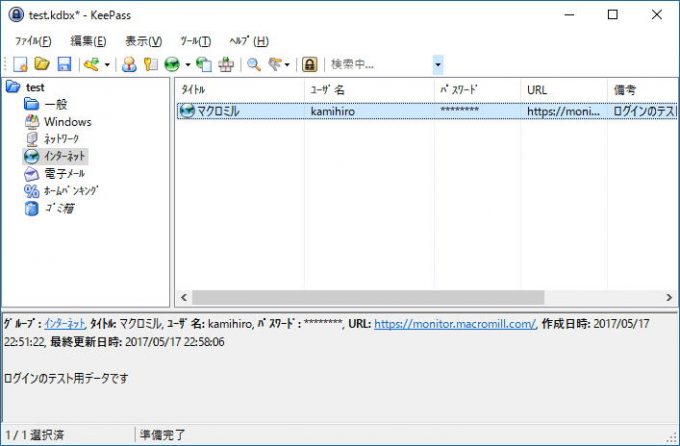Viewport: 680px width, 446px height.
Task: Click the 準備完了 status text
Action: 162,435
